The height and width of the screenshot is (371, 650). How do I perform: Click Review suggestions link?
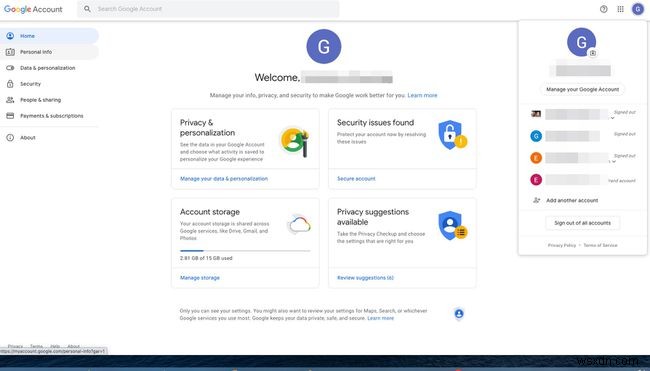pyautogui.click(x=365, y=278)
